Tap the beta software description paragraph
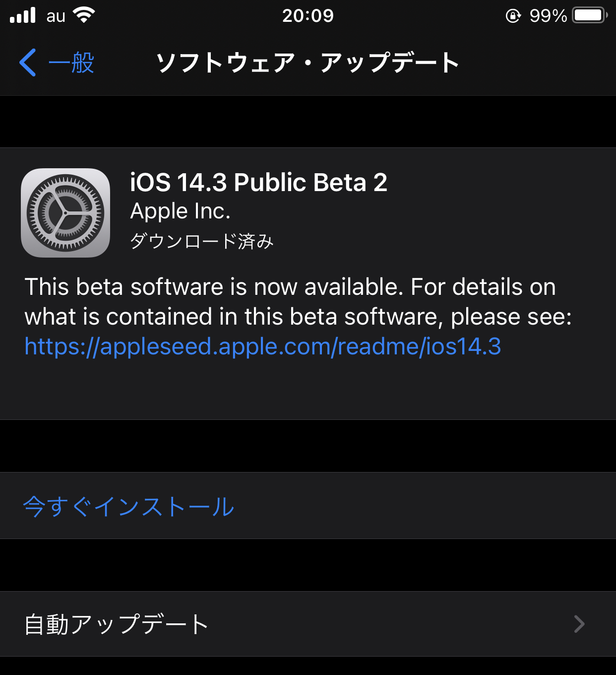Viewport: 616px width, 675px height. (x=298, y=317)
